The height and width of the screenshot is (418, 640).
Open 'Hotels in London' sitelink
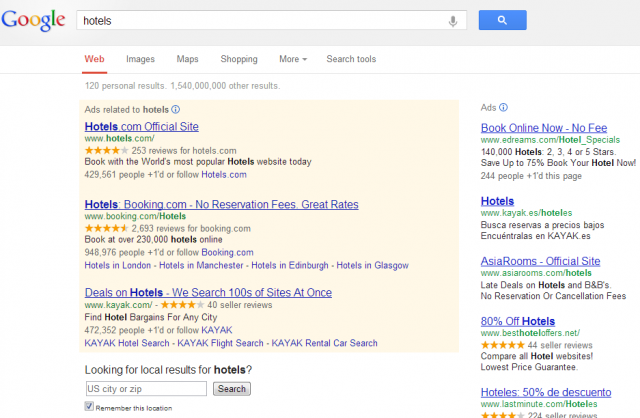click(x=118, y=265)
